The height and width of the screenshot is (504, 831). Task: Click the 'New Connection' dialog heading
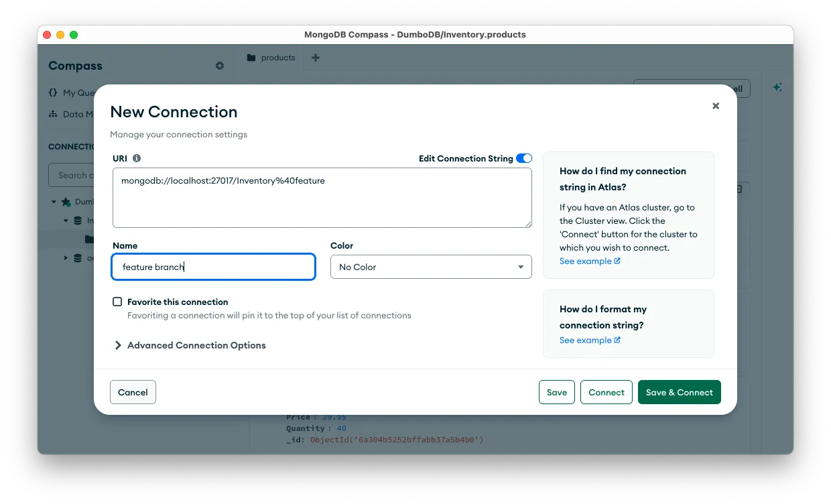click(174, 112)
